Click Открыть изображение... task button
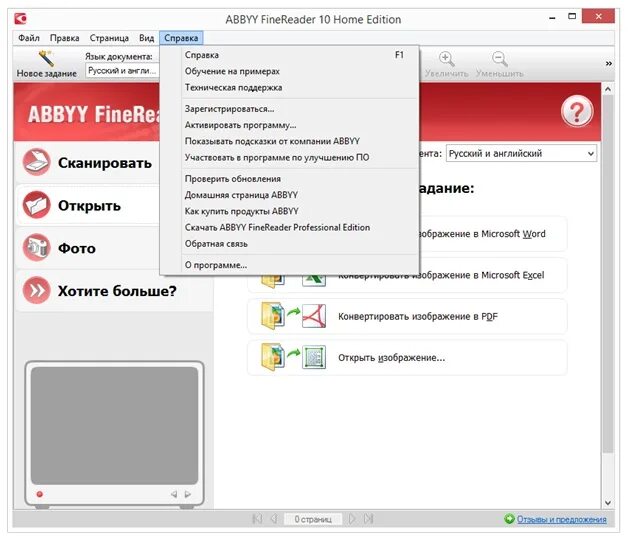Viewport: 628px width, 540px height. point(407,358)
